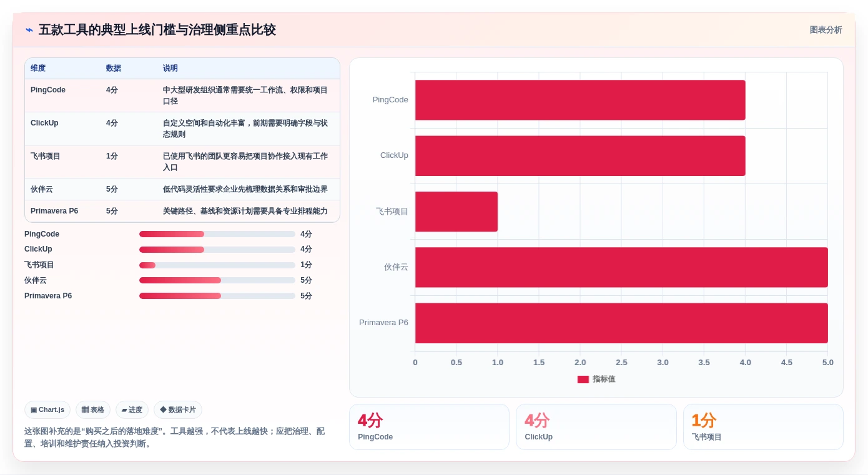Screen dimensions: 868x475
Task: Click the 1分 value in 飞书项目 table row
Action: 112,156
